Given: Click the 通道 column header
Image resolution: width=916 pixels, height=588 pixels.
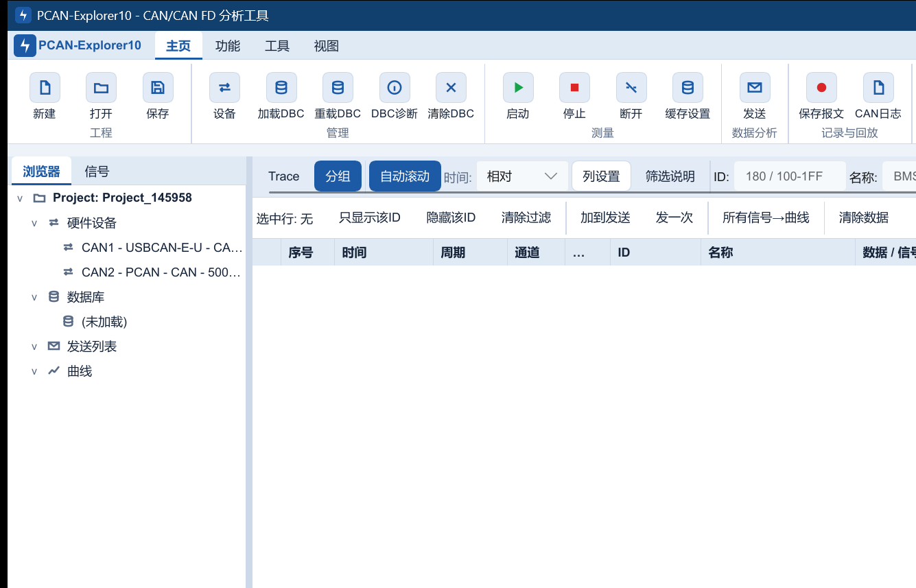Looking at the screenshot, I should [536, 252].
